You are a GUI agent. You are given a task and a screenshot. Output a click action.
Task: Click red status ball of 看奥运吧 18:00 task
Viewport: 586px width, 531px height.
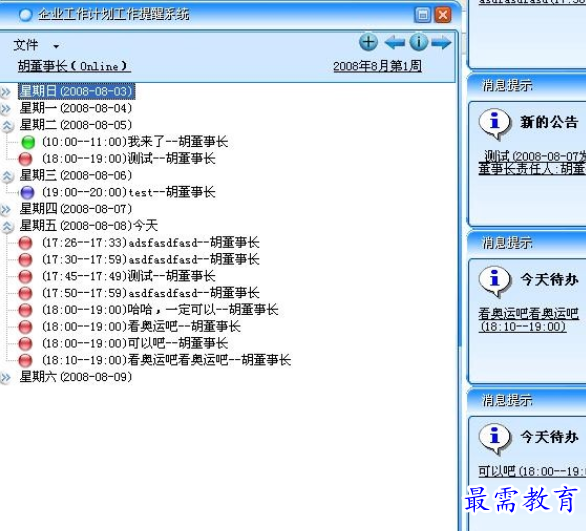[25, 327]
